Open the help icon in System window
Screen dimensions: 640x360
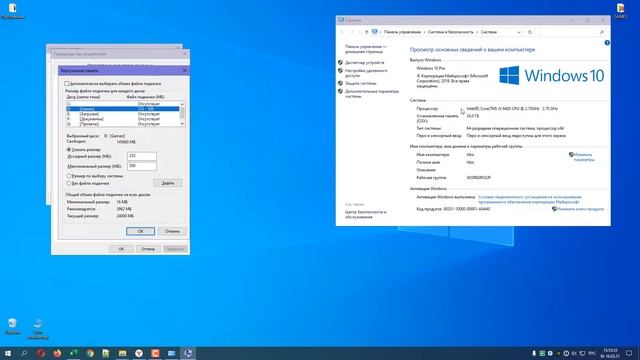(x=607, y=43)
